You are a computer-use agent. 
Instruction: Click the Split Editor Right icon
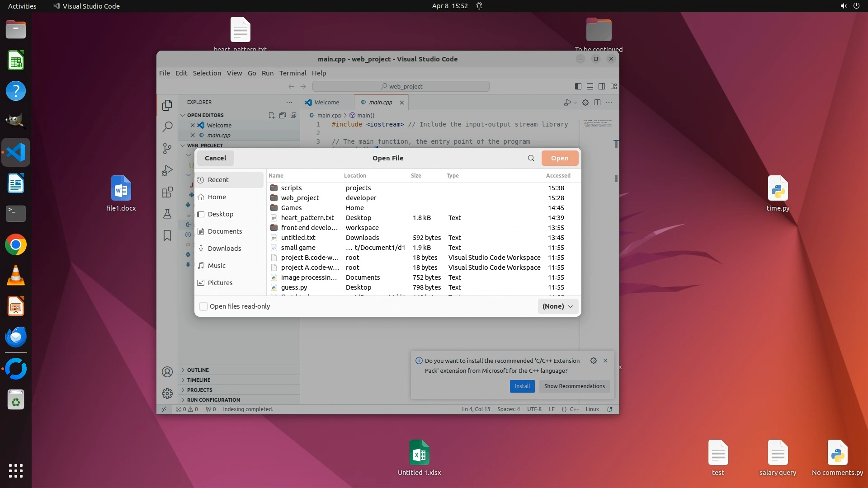pyautogui.click(x=597, y=103)
